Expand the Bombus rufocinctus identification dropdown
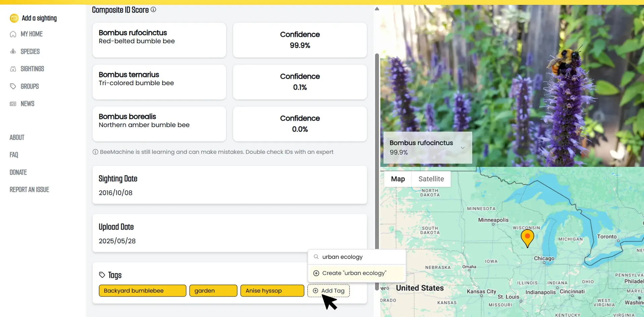The width and height of the screenshot is (644, 317). click(x=463, y=148)
